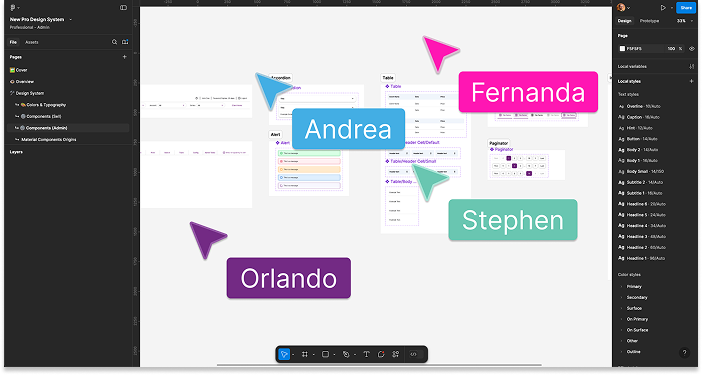The image size is (702, 375).
Task: Click the Layers section header
Action: (x=16, y=152)
